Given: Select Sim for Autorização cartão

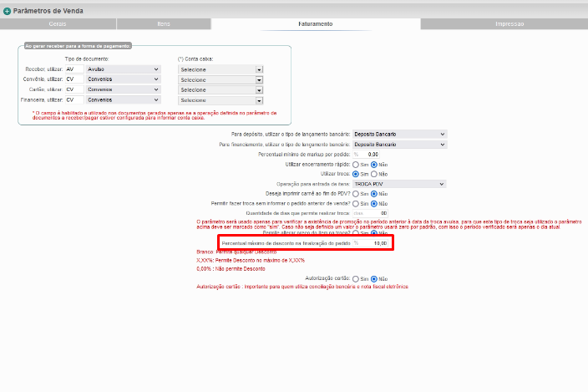Looking at the screenshot, I should click(x=356, y=278).
